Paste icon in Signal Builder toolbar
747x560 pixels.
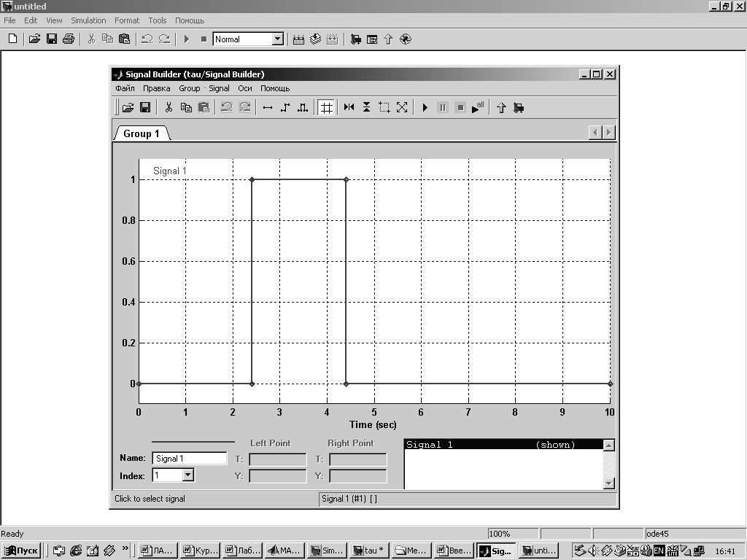tap(204, 108)
